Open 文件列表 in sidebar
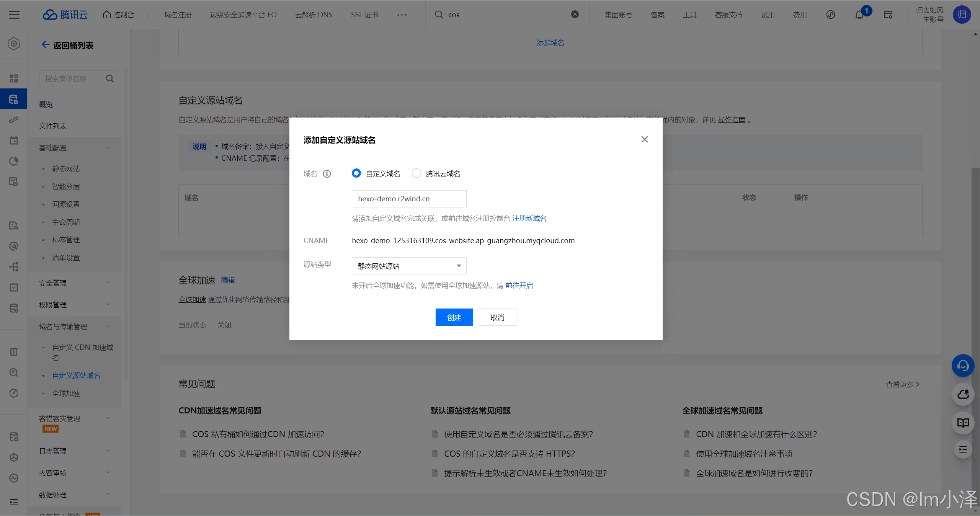980x516 pixels. click(52, 126)
